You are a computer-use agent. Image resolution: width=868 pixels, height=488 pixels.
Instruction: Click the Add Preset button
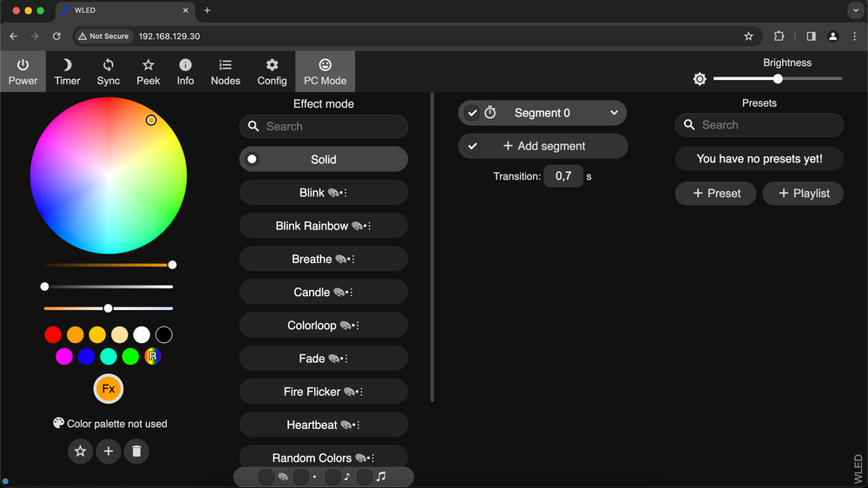[716, 194]
